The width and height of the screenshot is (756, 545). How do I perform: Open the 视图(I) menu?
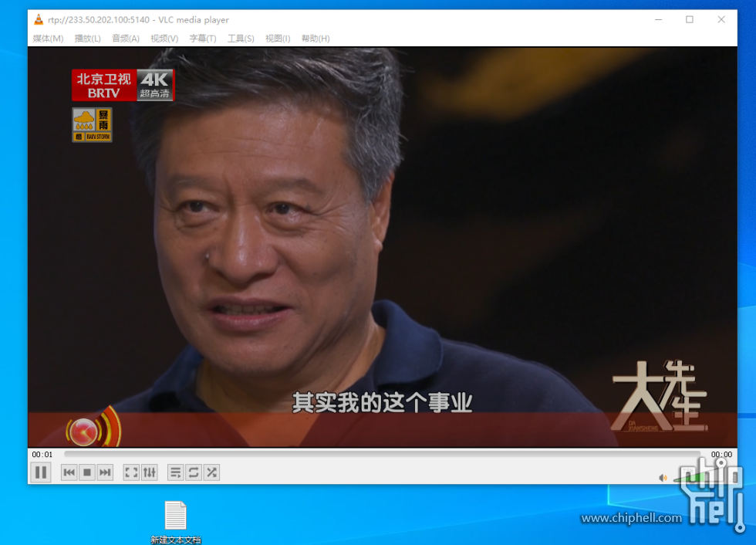pyautogui.click(x=278, y=38)
